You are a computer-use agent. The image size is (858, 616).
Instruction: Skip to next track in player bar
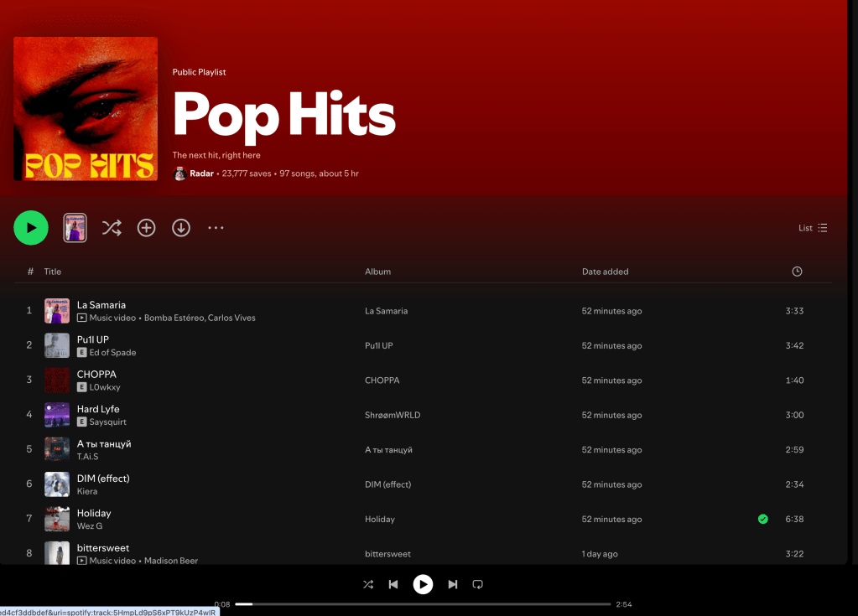(453, 584)
